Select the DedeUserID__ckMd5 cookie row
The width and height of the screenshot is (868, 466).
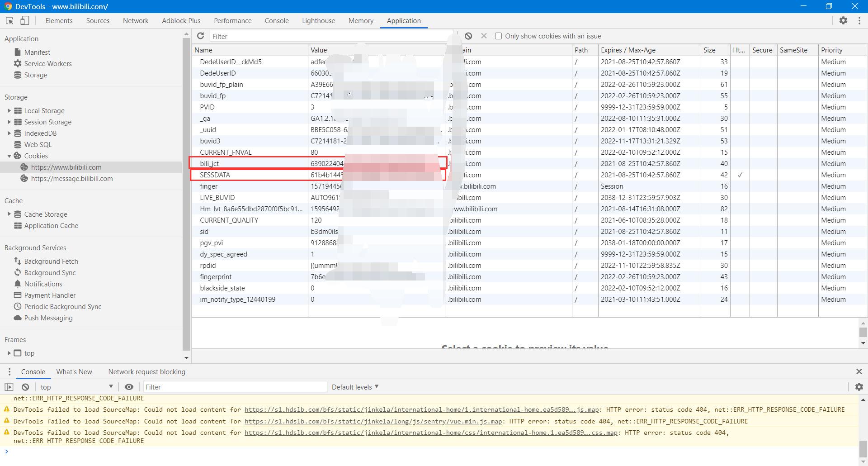click(x=529, y=62)
